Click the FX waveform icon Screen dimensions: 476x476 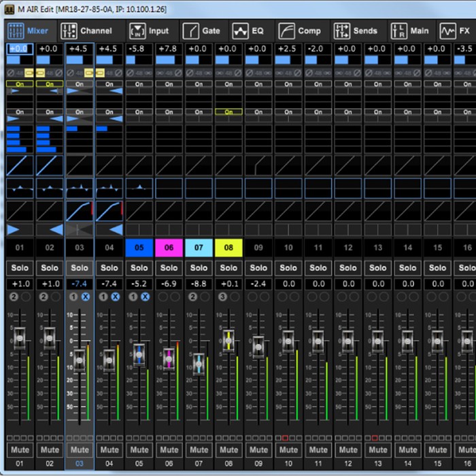click(447, 31)
